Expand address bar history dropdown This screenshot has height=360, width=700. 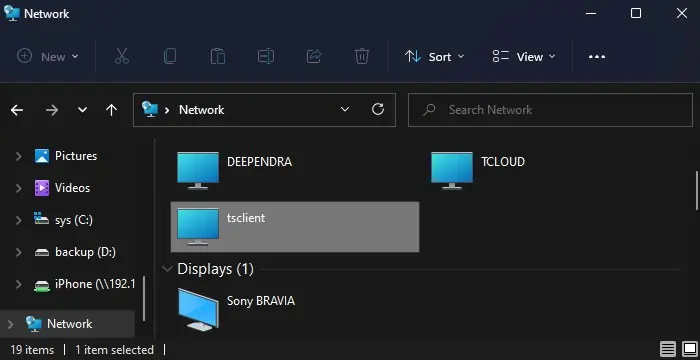345,110
